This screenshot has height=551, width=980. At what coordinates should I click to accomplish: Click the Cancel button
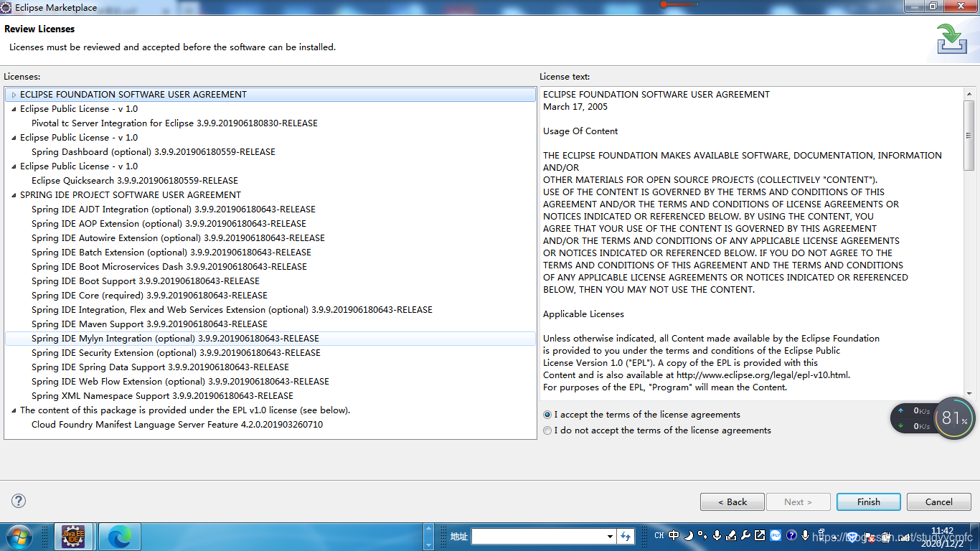(939, 501)
